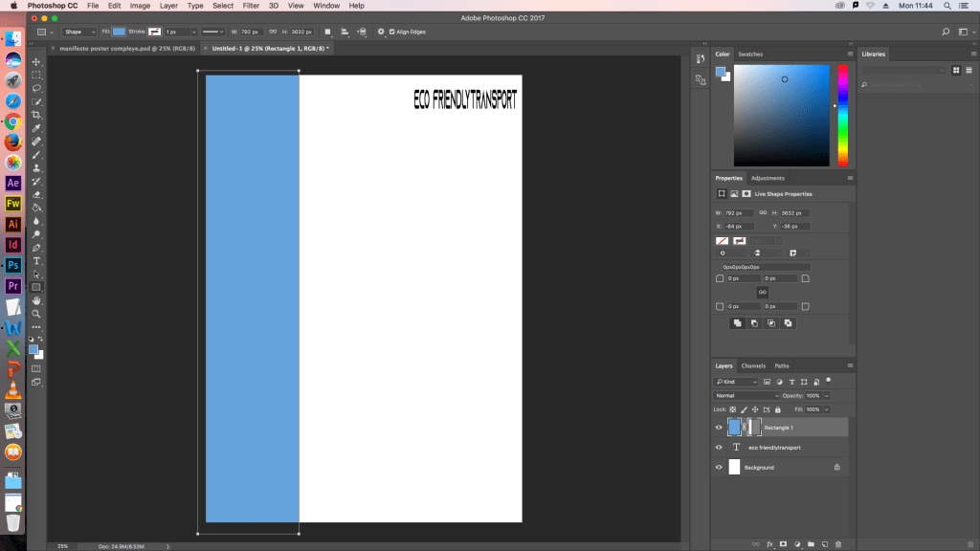The image size is (980, 551).
Task: Open the Shape tool mode dropdown
Action: pyautogui.click(x=79, y=32)
